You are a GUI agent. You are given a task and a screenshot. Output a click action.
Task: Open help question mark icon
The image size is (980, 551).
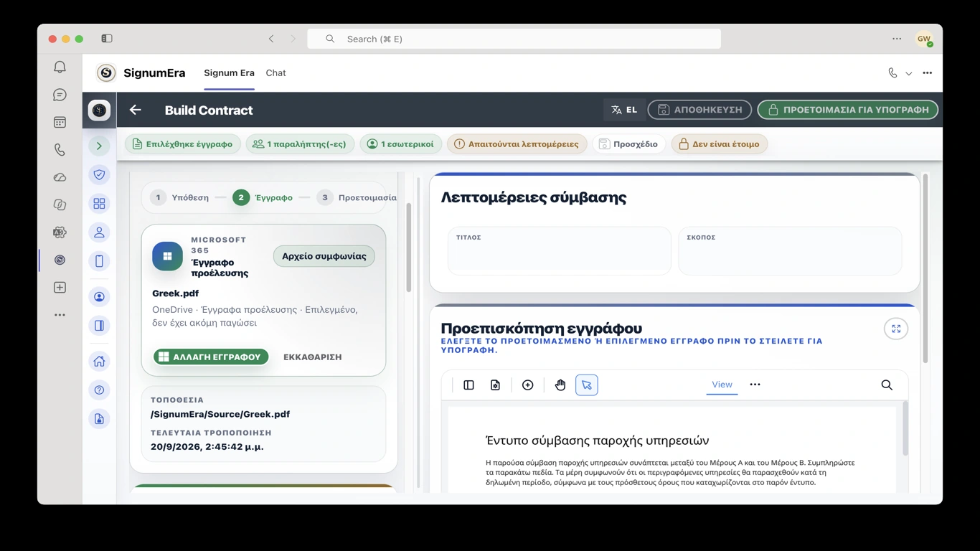pyautogui.click(x=99, y=390)
